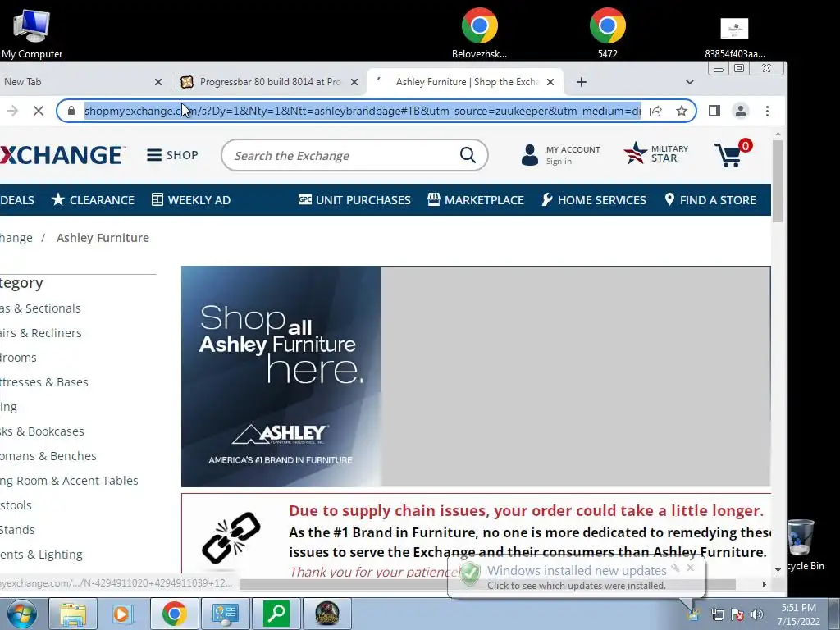Launch Windows Media Player from taskbar
The height and width of the screenshot is (630, 840).
click(123, 614)
